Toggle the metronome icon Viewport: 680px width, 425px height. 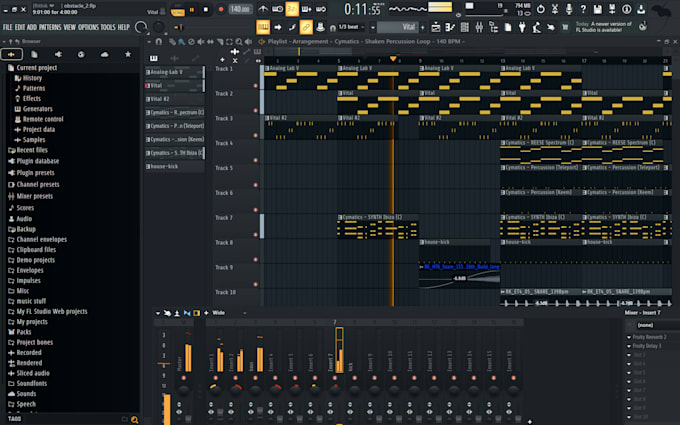(263, 9)
